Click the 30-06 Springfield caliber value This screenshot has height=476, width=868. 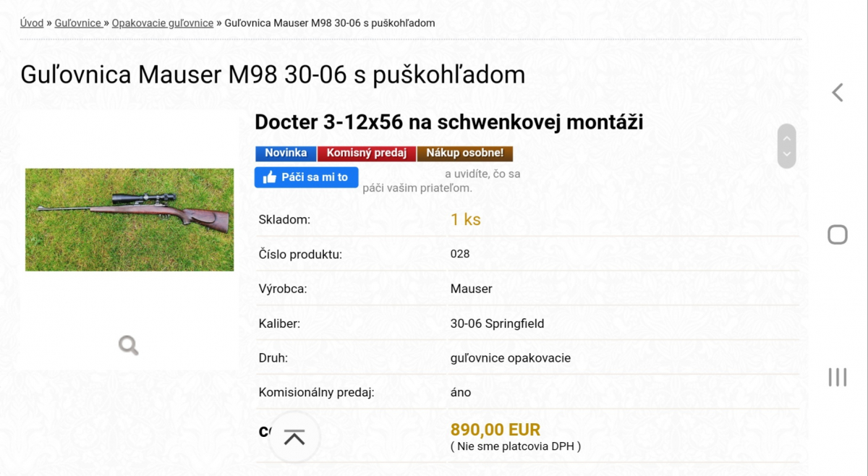497,323
